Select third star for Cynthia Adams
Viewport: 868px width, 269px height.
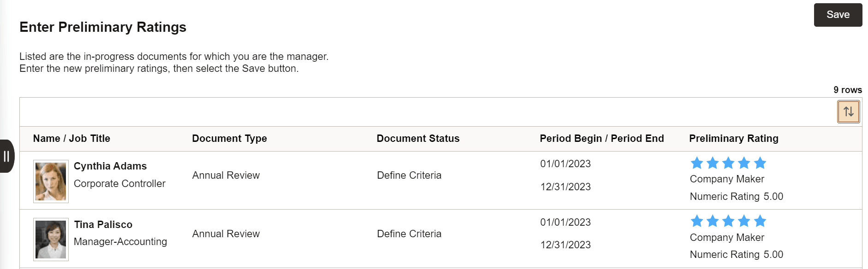coord(728,163)
